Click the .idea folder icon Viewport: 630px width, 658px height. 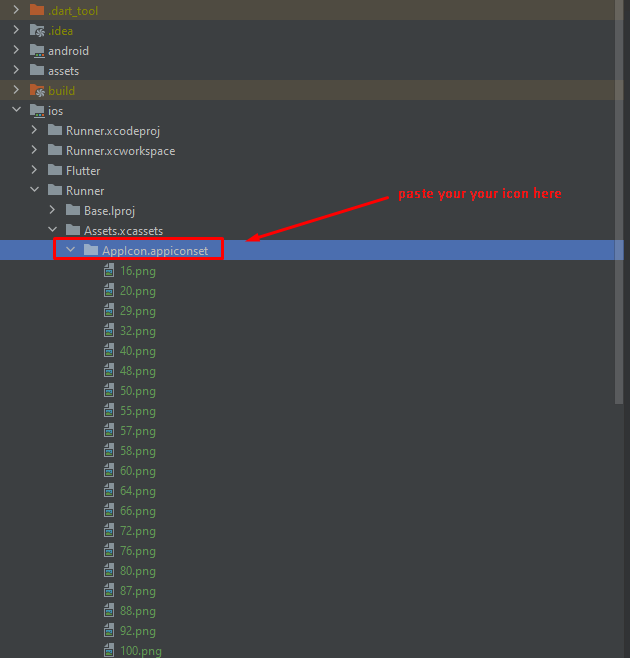pos(37,30)
